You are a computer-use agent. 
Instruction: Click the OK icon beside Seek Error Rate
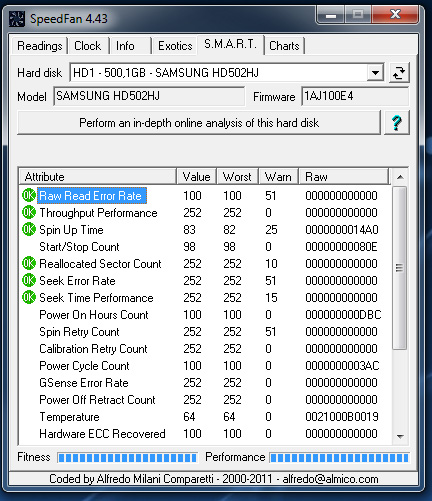(29, 280)
